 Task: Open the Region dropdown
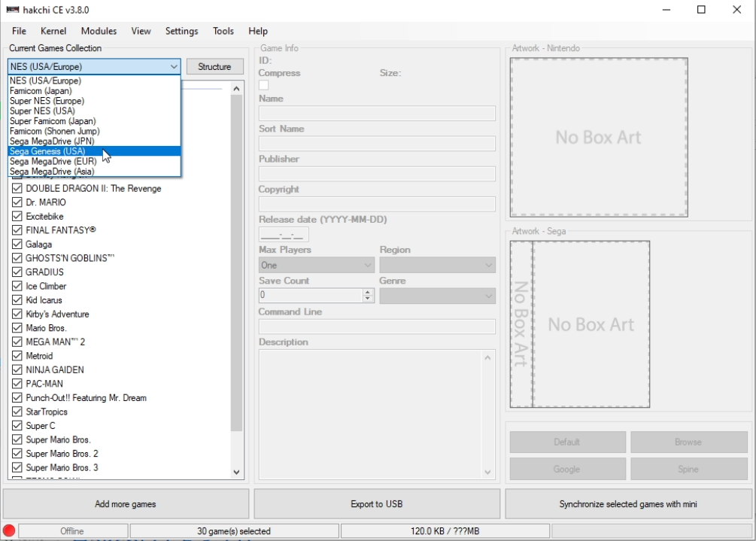(437, 265)
